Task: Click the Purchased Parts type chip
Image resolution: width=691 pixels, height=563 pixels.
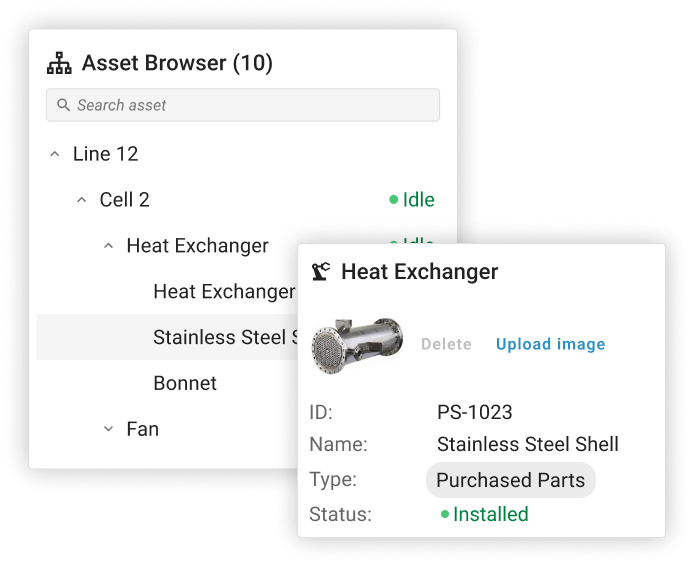Action: coord(510,480)
